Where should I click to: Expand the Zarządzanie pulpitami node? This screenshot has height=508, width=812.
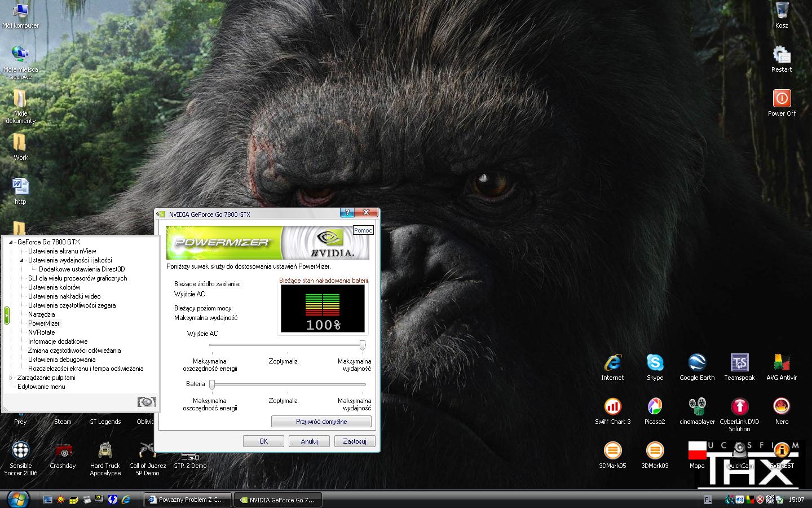(11, 378)
